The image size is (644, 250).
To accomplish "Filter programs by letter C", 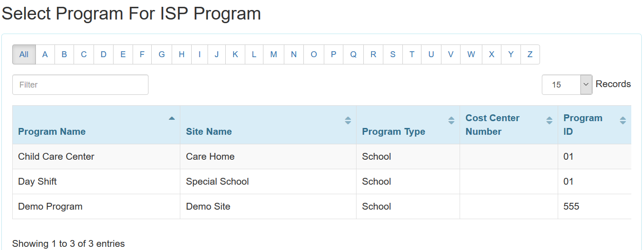I will point(84,54).
